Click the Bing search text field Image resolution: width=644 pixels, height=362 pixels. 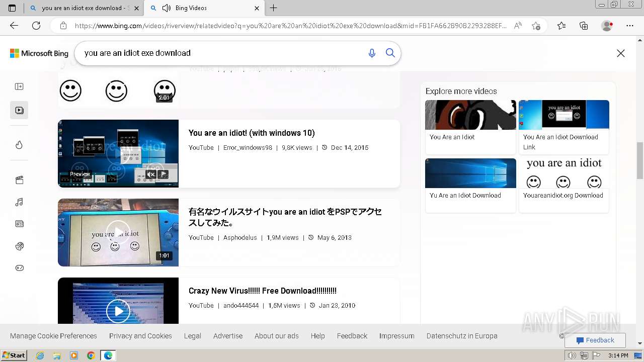221,53
